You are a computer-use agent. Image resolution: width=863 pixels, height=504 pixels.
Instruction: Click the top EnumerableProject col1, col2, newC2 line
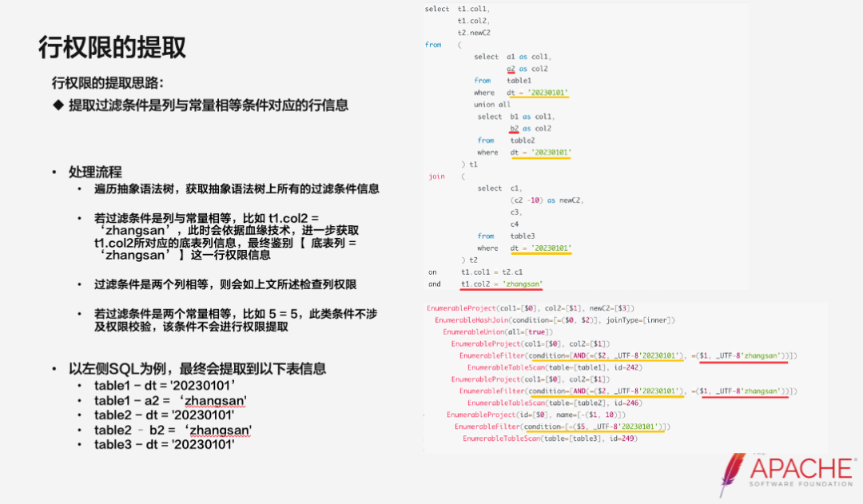(x=531, y=308)
